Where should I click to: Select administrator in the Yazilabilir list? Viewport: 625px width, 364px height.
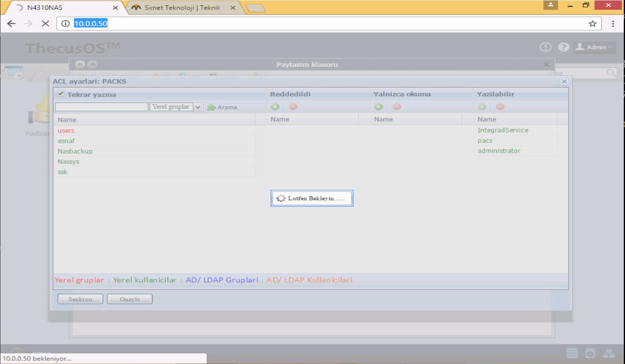click(x=499, y=151)
